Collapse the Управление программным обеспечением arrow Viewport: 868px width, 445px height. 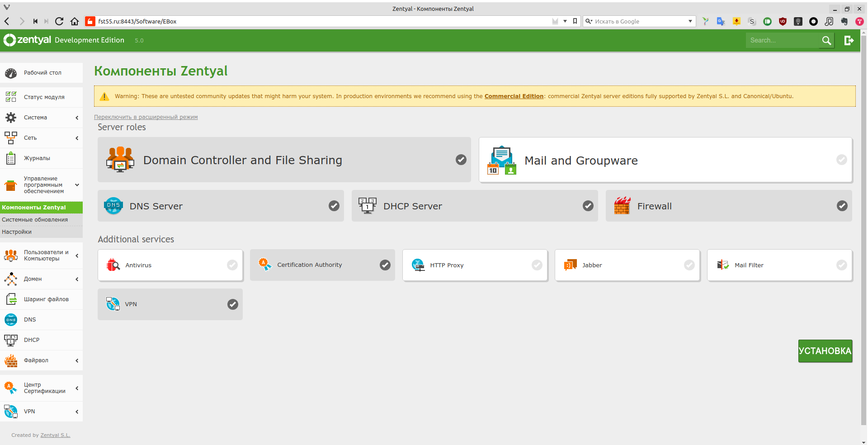(77, 185)
